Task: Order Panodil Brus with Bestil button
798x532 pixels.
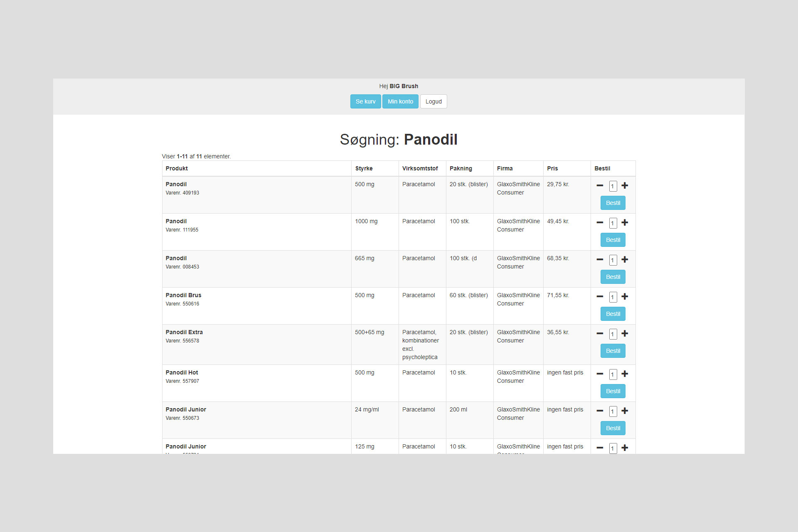Action: pyautogui.click(x=613, y=314)
